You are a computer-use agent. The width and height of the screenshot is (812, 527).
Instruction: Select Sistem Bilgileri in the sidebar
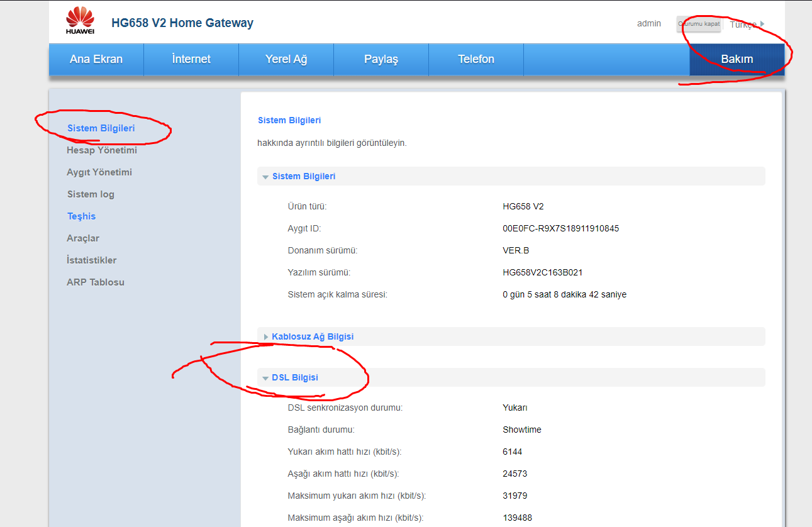pos(101,128)
